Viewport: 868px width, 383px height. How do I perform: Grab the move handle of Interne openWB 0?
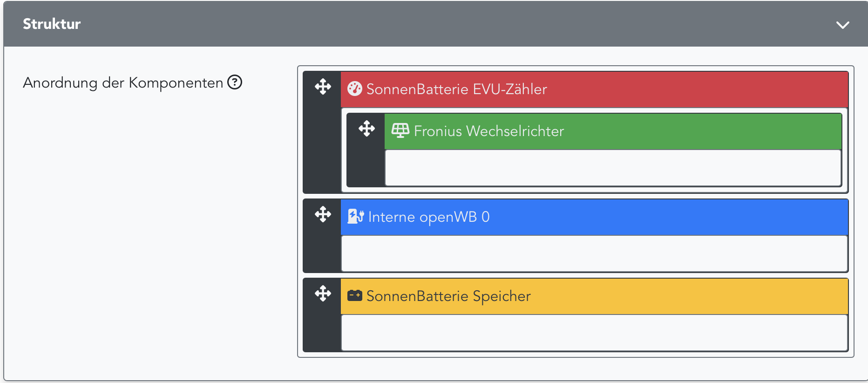pos(322,214)
